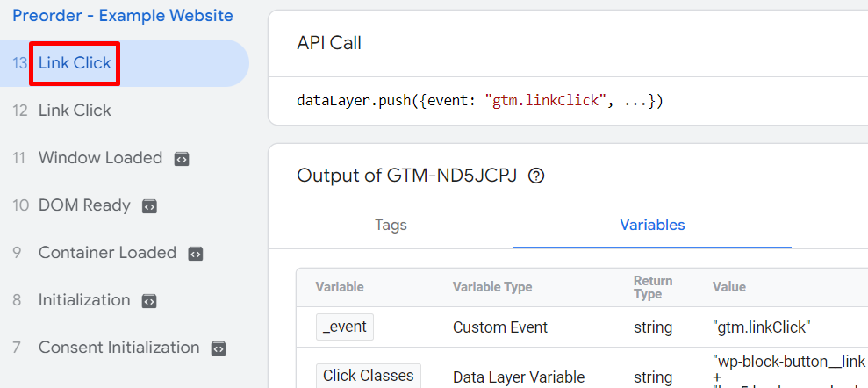Click the code icon beside event 8 Initialization
The image size is (868, 388).
coord(149,301)
